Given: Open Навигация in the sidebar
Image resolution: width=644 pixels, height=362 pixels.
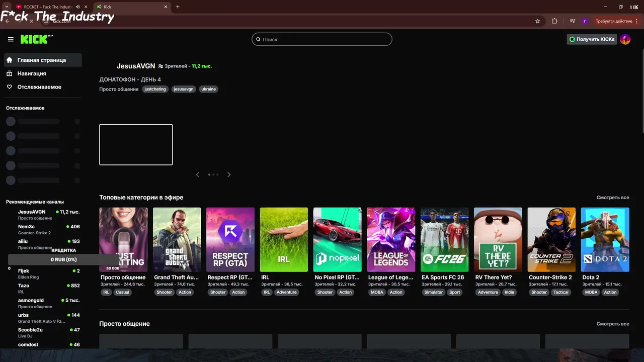Looking at the screenshot, I should (x=43, y=73).
